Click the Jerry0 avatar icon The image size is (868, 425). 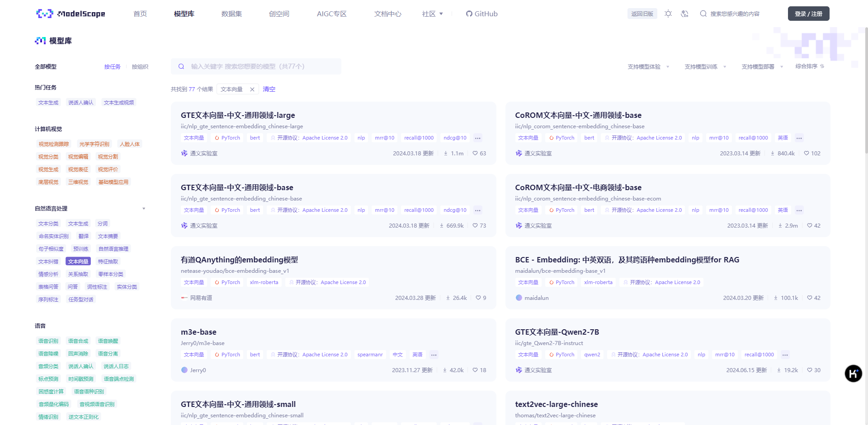click(x=184, y=370)
